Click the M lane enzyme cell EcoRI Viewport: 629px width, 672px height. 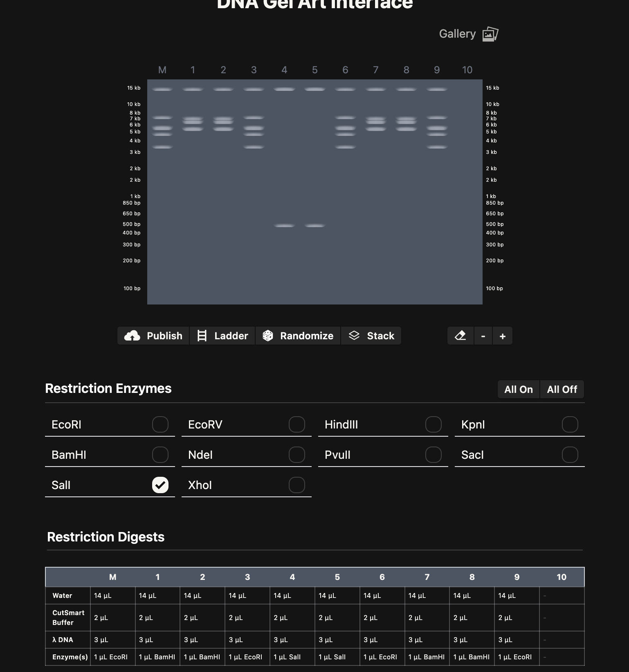tap(111, 657)
